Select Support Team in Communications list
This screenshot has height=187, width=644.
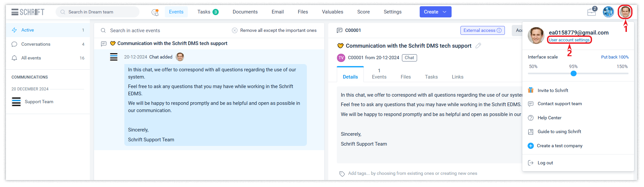pyautogui.click(x=39, y=102)
